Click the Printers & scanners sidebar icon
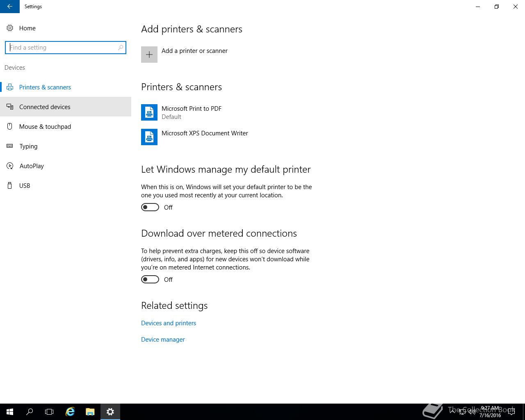The height and width of the screenshot is (420, 525). coord(10,87)
